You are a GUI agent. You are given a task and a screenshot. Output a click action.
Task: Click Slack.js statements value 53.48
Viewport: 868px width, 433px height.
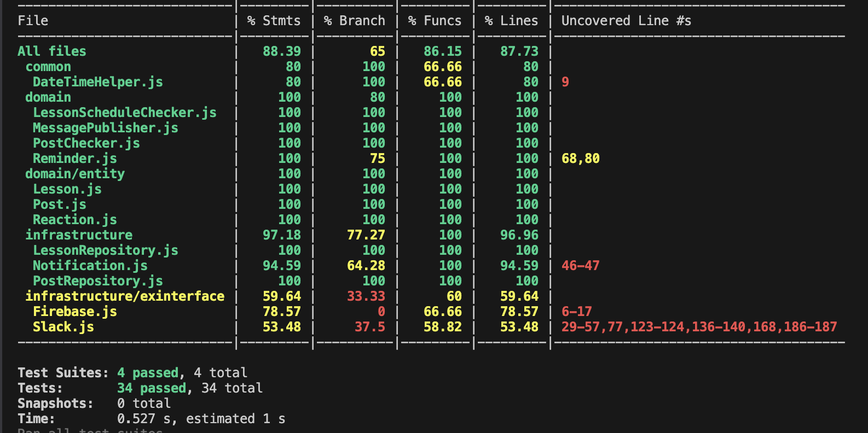point(282,327)
